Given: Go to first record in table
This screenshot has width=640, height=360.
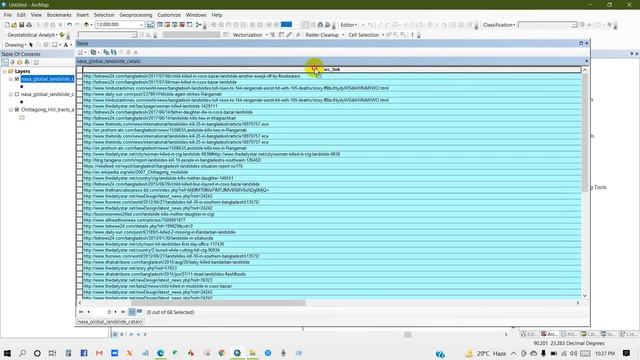Looking at the screenshot, I should [81, 312].
